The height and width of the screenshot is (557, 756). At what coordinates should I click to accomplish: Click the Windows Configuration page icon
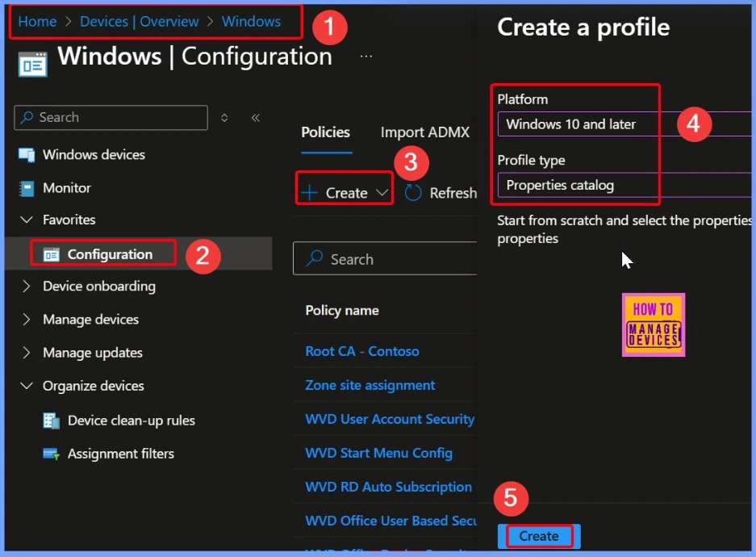32,65
